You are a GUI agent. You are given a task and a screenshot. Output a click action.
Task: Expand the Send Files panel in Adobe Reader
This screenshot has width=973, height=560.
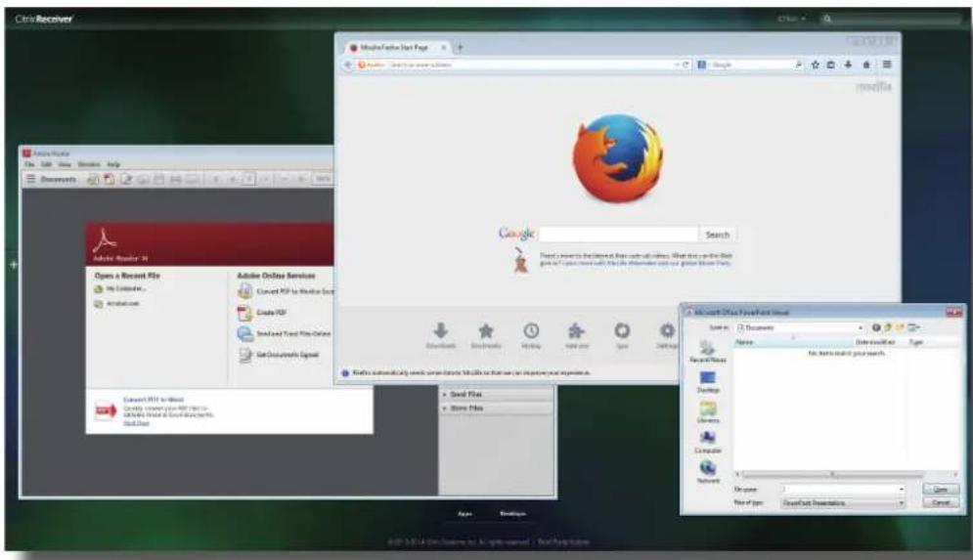(496, 395)
